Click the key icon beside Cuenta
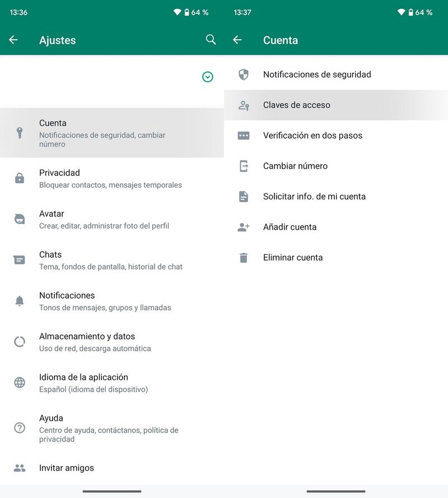 pos(20,133)
